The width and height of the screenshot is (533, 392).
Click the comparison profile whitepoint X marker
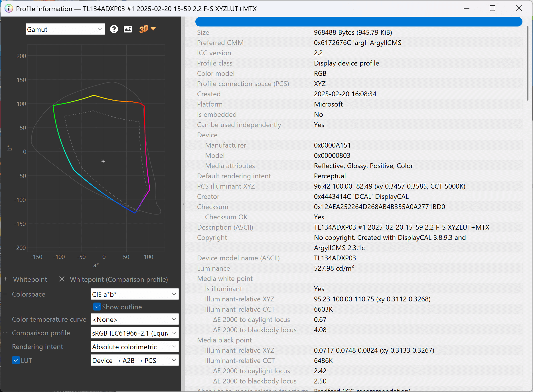(62, 279)
